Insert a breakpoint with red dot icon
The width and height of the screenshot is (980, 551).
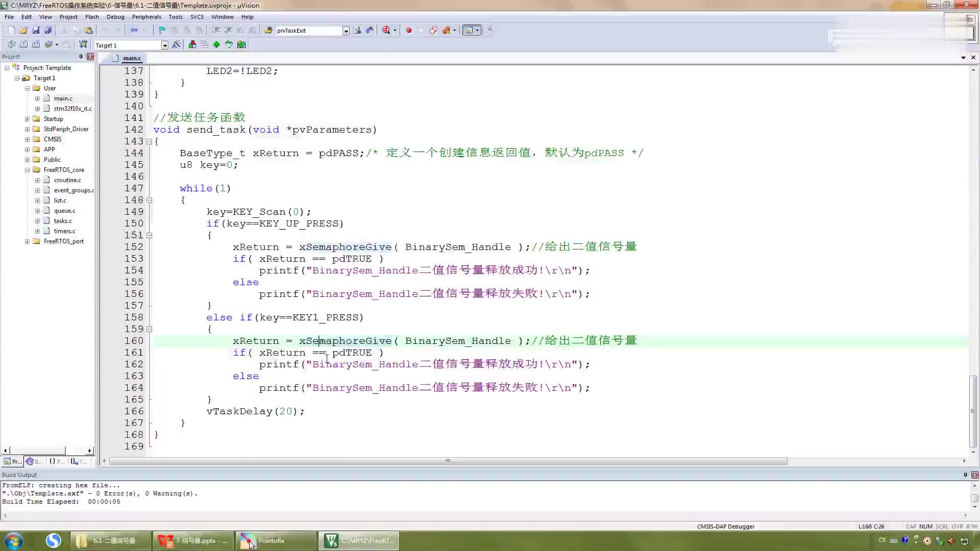click(x=408, y=30)
